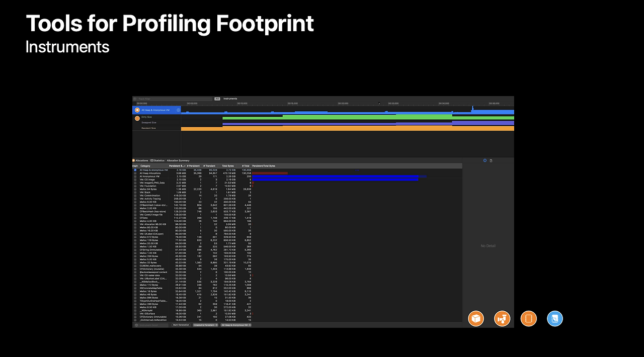Check graph box for Malloc 64 Bytes
The width and height of the screenshot is (644, 357).
coord(135,189)
